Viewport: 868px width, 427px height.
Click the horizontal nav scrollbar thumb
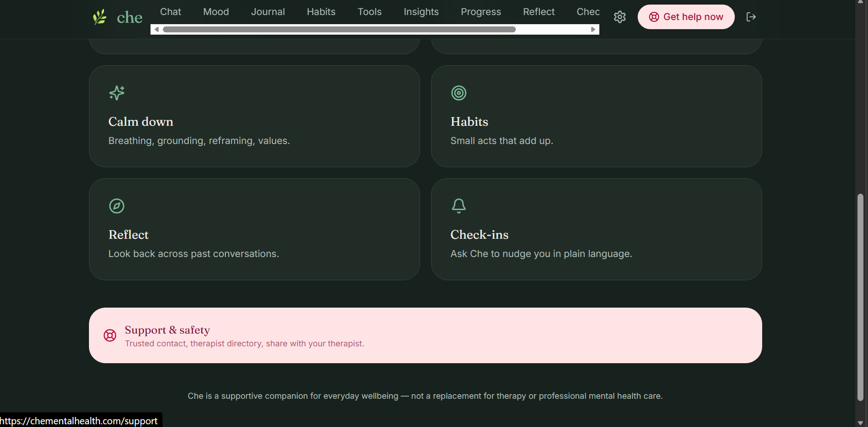click(x=339, y=29)
